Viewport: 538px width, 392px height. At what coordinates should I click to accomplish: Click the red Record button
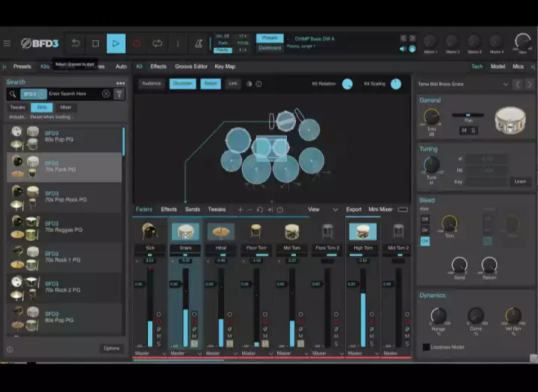pos(137,43)
